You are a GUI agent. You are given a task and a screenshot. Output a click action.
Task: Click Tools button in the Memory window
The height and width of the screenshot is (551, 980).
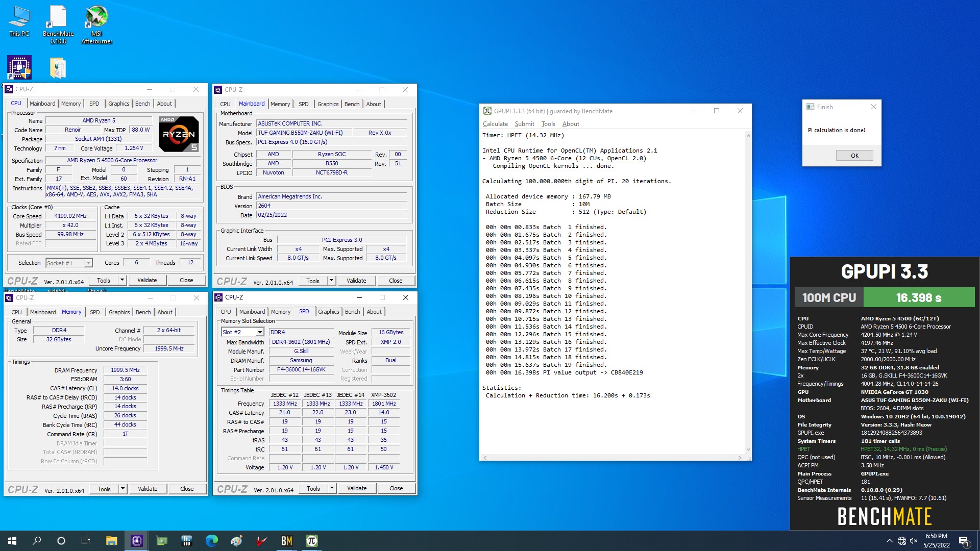point(104,489)
